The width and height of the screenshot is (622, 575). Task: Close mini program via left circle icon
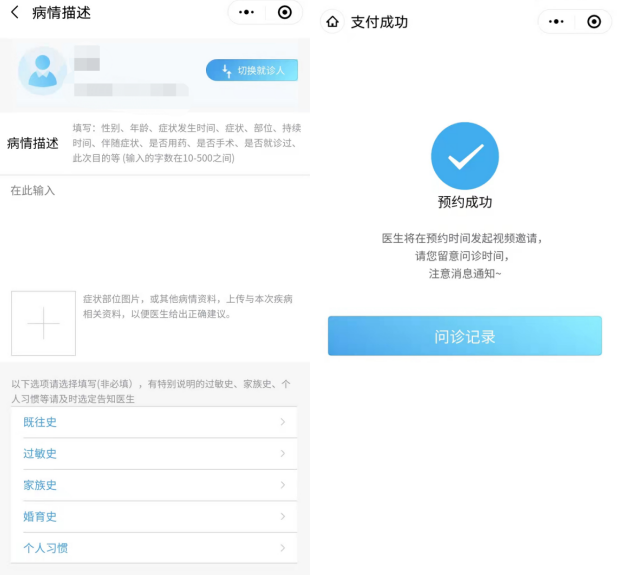(285, 13)
